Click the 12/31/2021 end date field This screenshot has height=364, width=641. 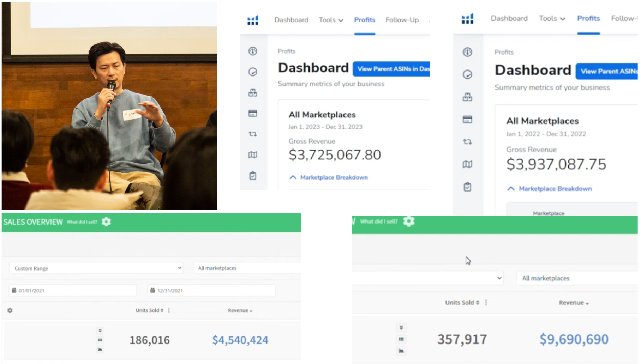(211, 291)
